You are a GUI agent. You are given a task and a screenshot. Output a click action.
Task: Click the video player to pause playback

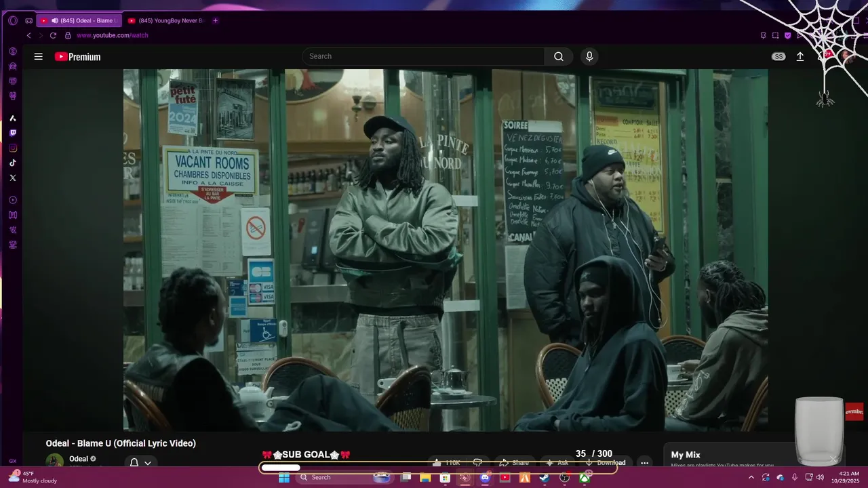446,249
